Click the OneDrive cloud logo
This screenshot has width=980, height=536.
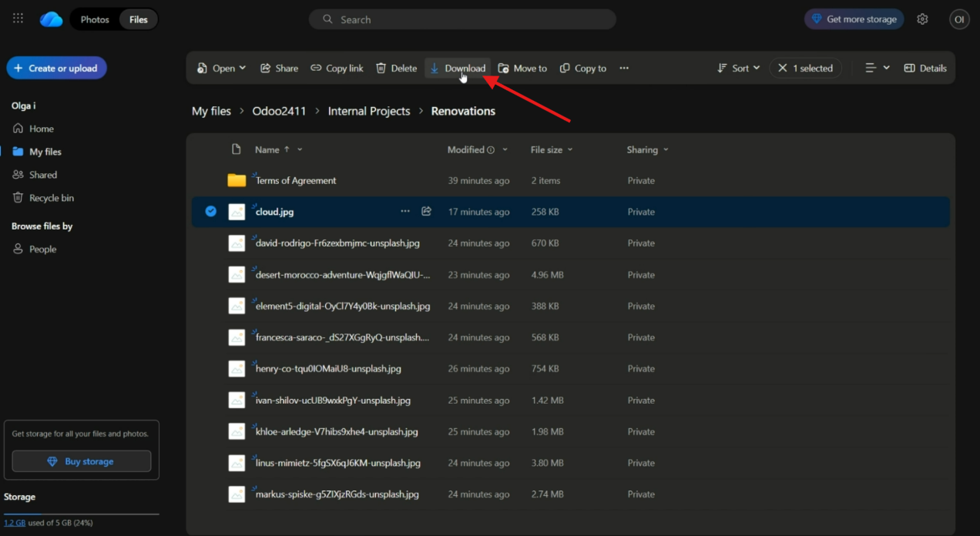pos(52,19)
